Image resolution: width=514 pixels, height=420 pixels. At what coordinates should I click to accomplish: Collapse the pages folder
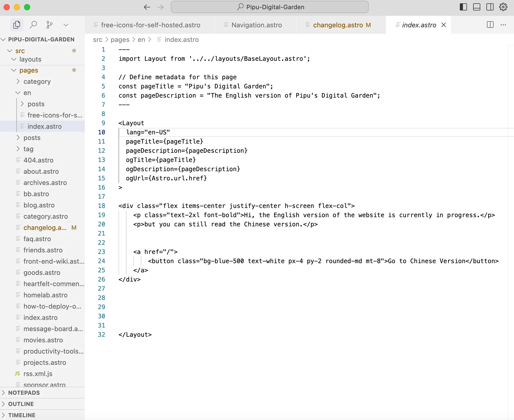coord(42,70)
